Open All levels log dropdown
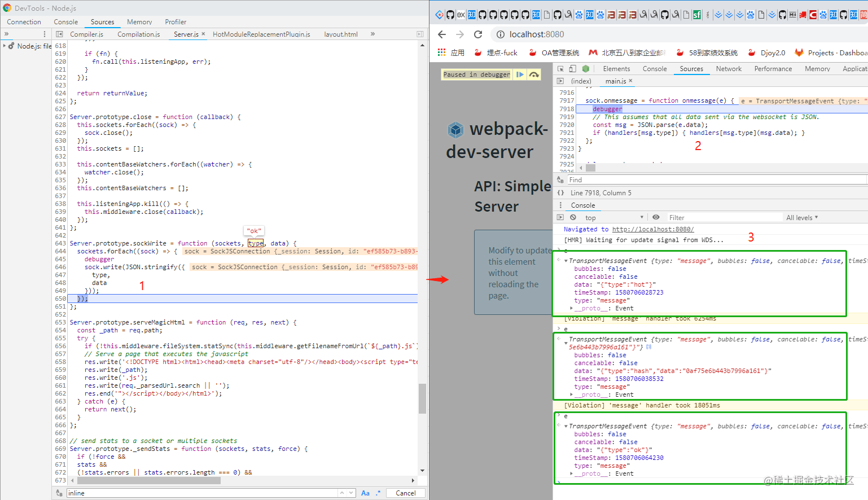 click(802, 218)
